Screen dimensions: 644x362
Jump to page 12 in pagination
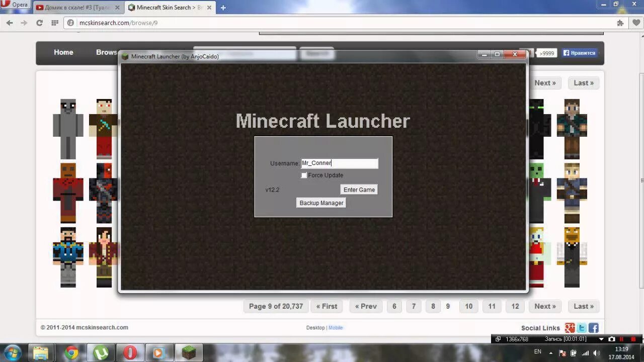click(x=515, y=306)
